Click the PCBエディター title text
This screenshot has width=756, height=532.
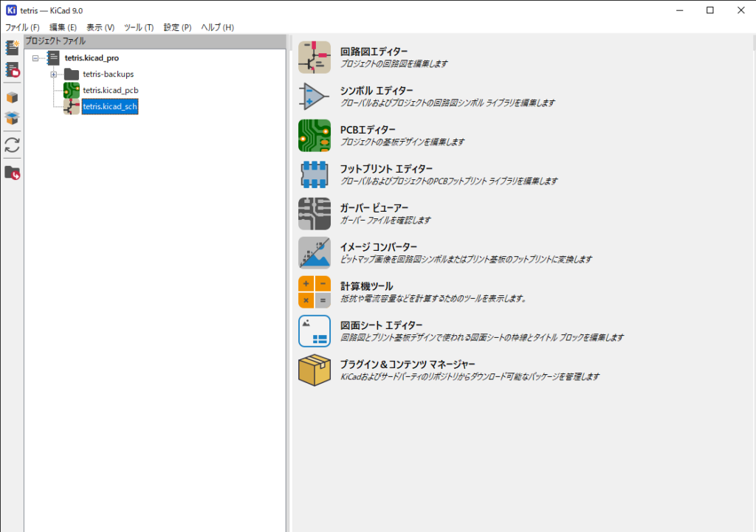(368, 130)
